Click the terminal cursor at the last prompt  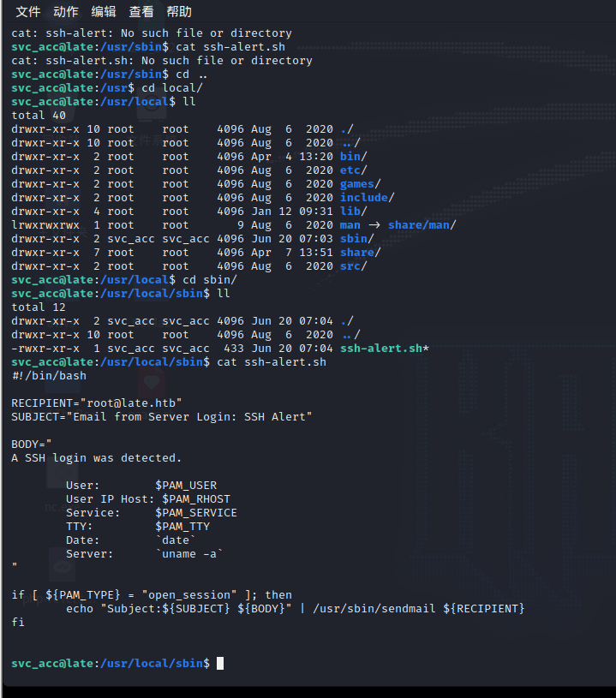pos(220,664)
